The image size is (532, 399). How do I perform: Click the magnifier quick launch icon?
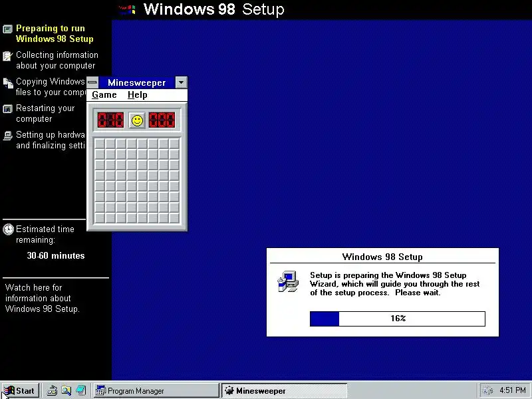coord(66,391)
